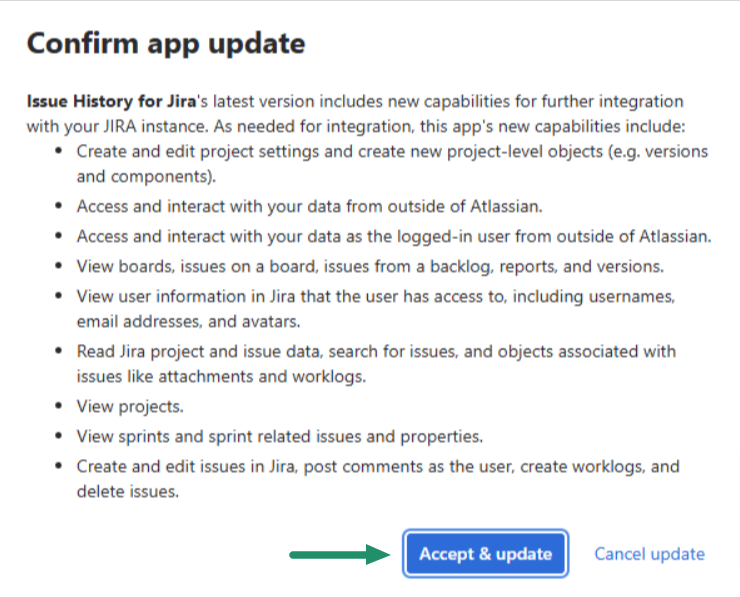Click the 'delete issues.' trailing text
Screen dimensions: 740x597
(128, 492)
